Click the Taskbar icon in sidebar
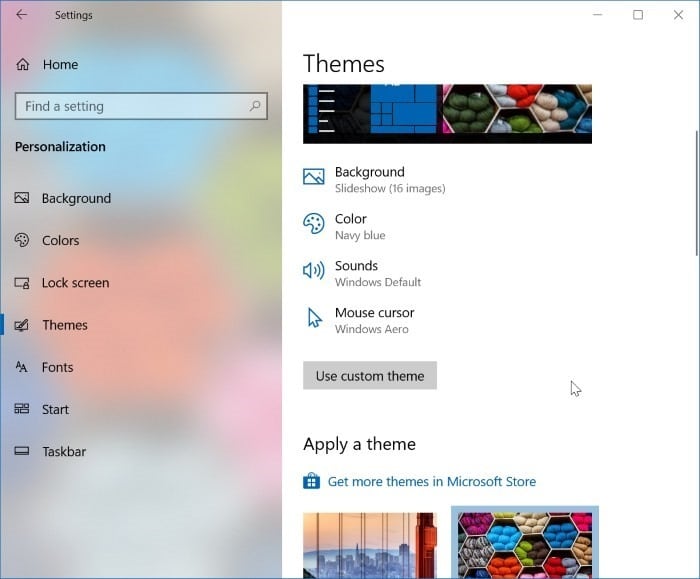 [22, 451]
